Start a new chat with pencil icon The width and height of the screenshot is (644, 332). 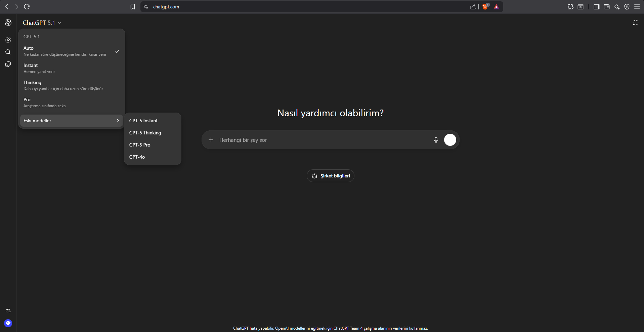point(8,40)
